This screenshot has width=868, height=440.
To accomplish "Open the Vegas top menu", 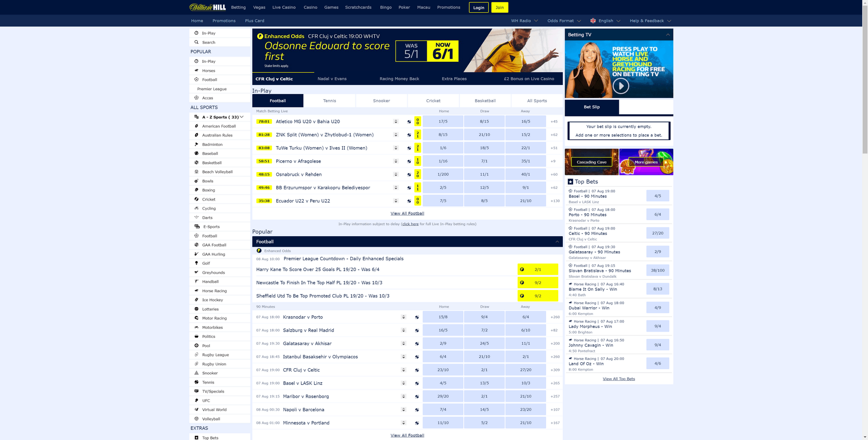I will click(259, 7).
